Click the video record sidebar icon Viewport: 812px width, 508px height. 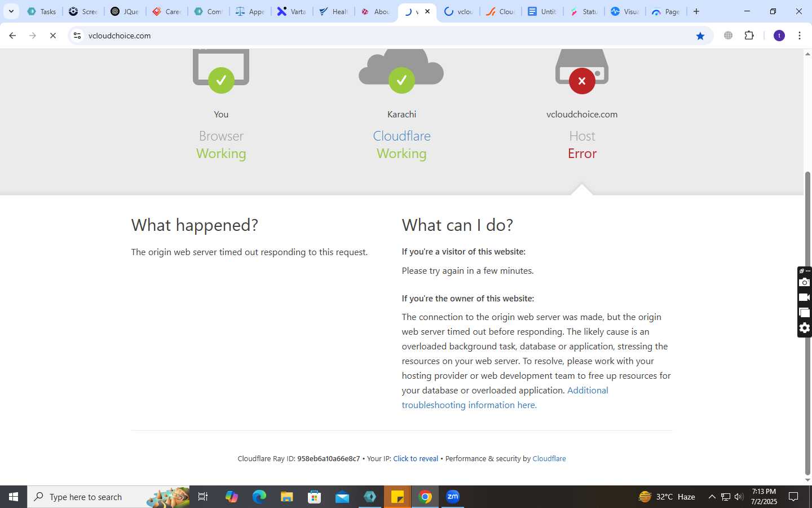coord(805,297)
